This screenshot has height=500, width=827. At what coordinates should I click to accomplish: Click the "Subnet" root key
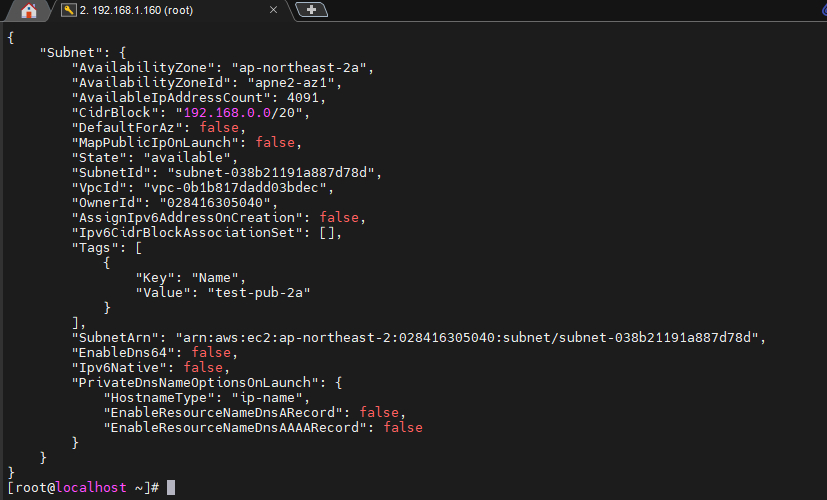[71, 53]
